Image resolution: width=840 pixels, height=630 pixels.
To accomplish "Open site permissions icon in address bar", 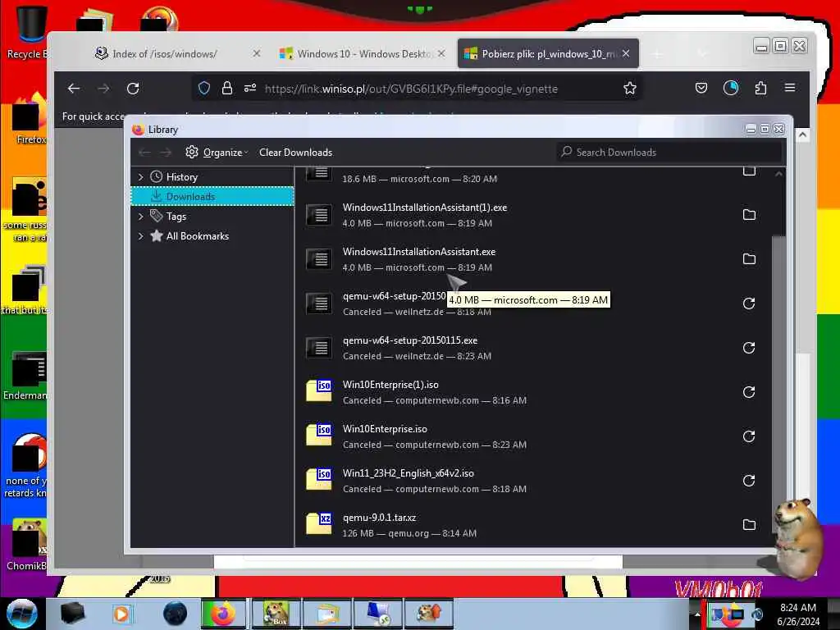I will click(250, 89).
